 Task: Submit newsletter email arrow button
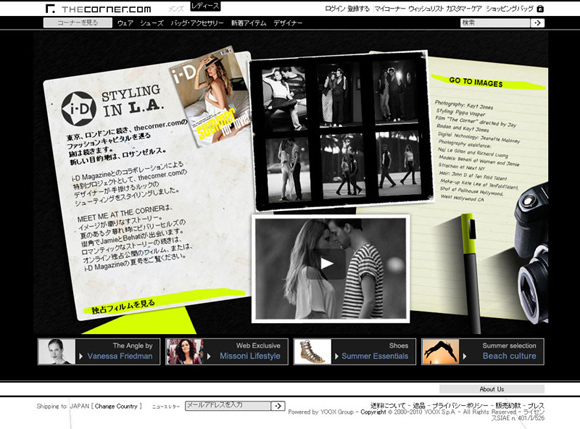click(278, 406)
